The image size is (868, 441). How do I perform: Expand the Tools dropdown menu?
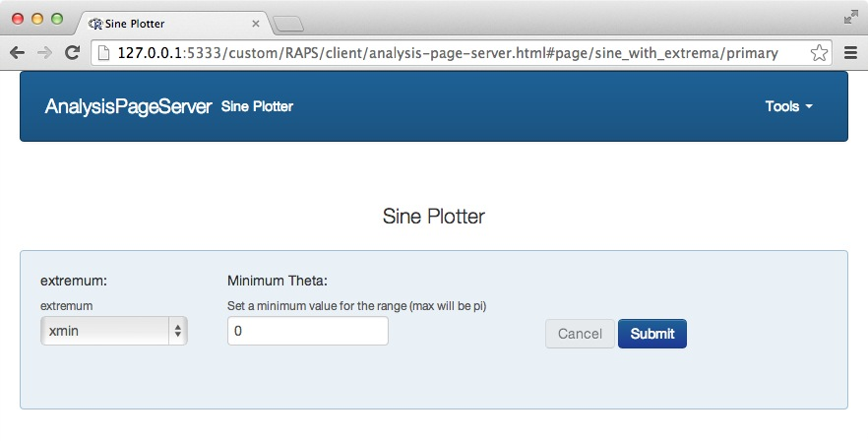tap(788, 106)
